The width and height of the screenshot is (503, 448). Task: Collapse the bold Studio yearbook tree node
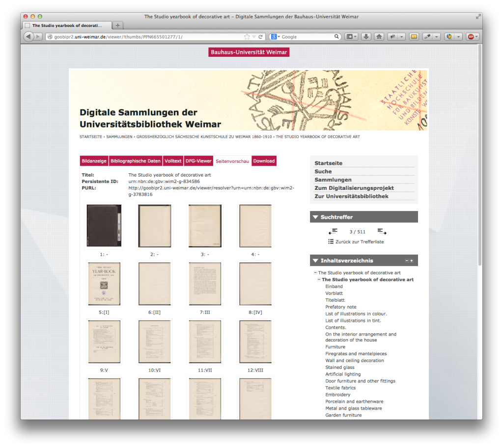319,279
